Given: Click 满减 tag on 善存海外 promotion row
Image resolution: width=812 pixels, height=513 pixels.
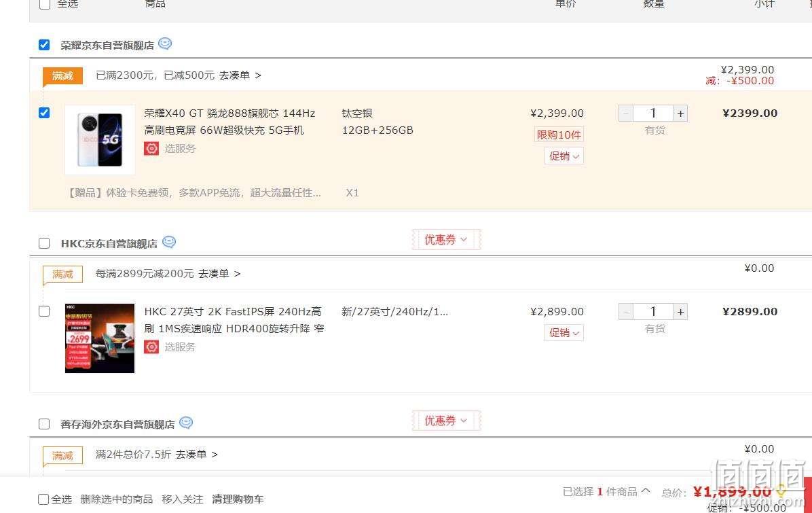Looking at the screenshot, I should tap(62, 455).
